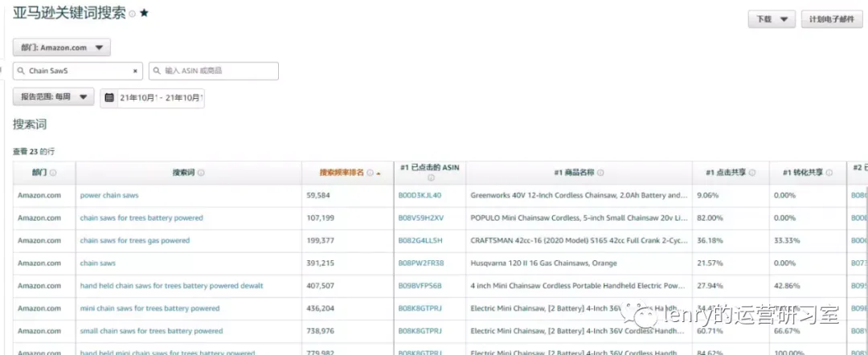
Task: Click the #1 转化共享 column header
Action: pyautogui.click(x=803, y=173)
